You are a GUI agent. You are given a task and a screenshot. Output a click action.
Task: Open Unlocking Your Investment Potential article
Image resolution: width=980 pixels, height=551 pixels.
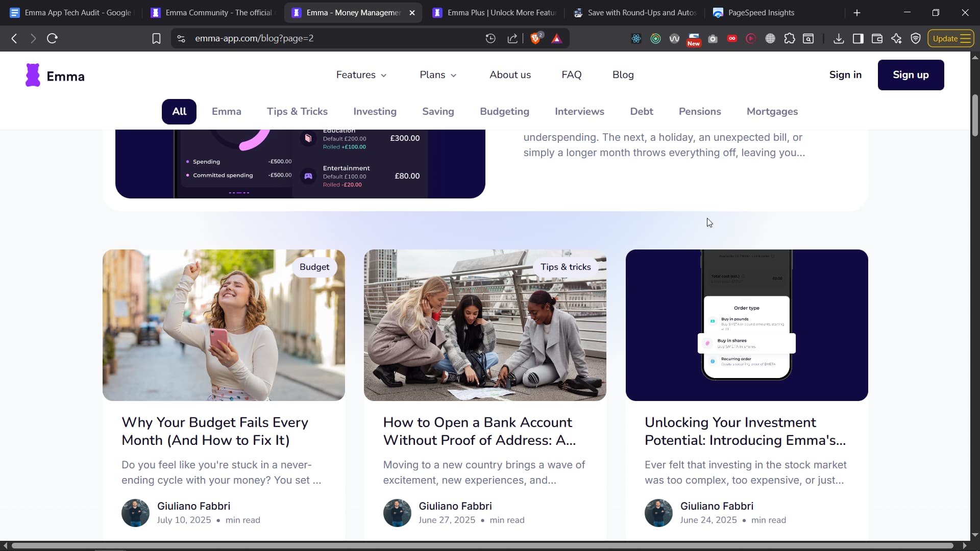click(x=745, y=432)
